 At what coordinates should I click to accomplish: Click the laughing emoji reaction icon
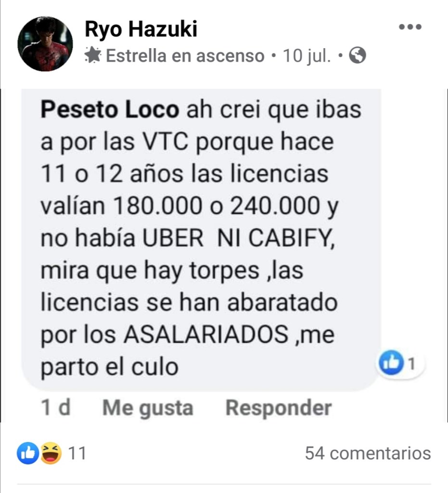(51, 453)
